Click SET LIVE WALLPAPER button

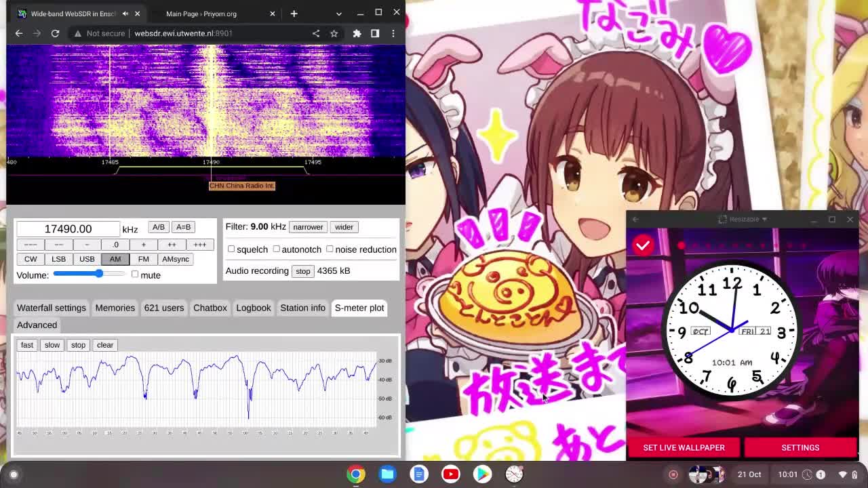pos(684,447)
